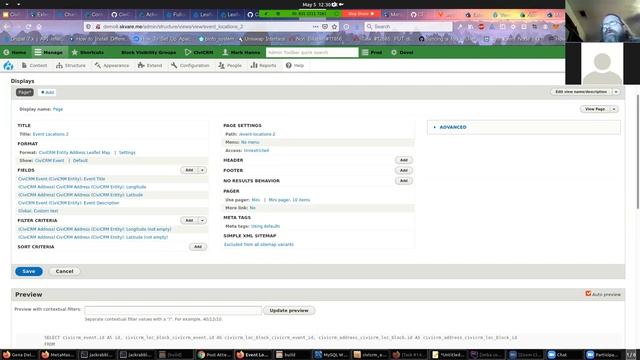This screenshot has height=360, width=640.
Task: Open the Shortcuts toolbar tab
Action: click(88, 52)
